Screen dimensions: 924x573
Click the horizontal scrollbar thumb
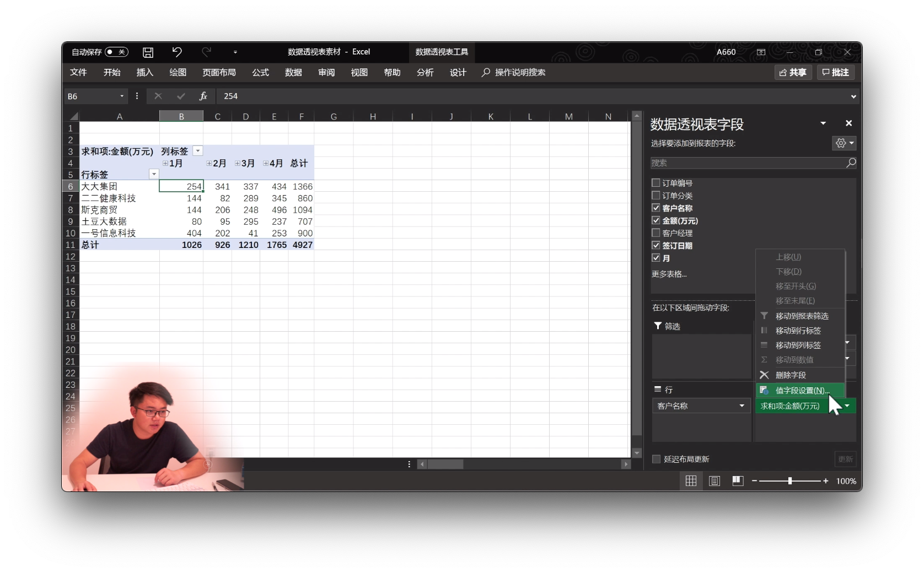[445, 464]
